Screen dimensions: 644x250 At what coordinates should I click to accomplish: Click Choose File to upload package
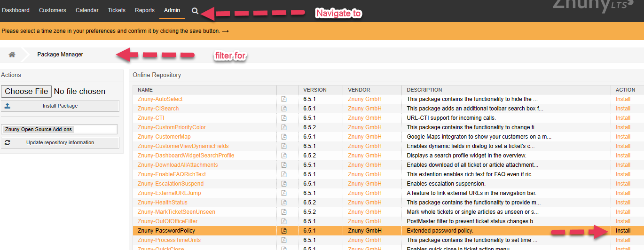[x=26, y=91]
